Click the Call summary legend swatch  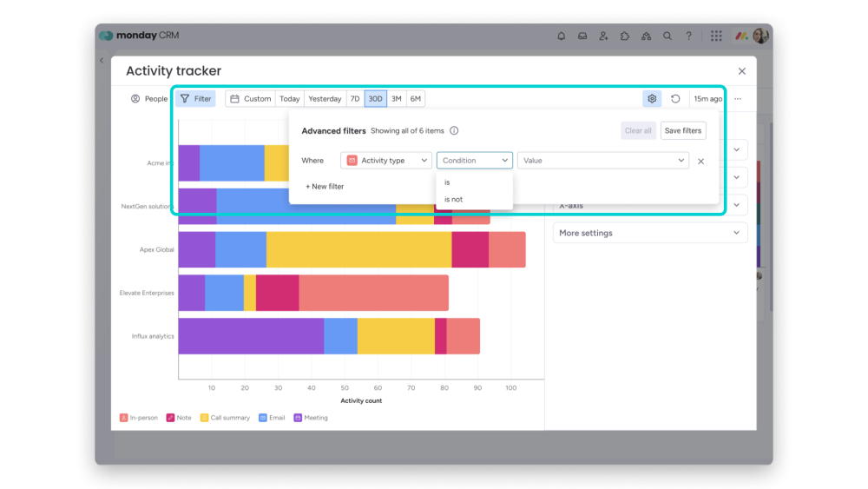click(204, 418)
